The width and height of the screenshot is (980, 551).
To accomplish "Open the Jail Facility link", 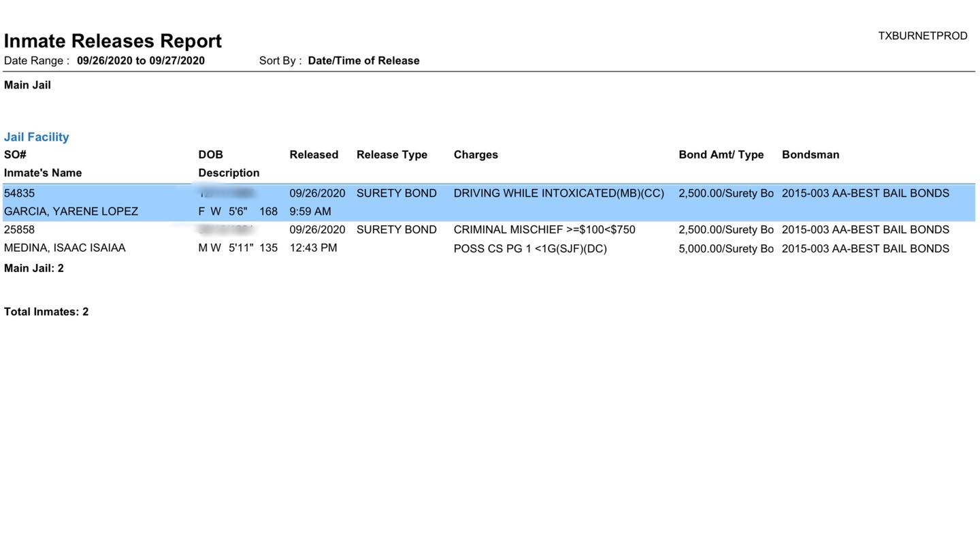I will click(37, 137).
